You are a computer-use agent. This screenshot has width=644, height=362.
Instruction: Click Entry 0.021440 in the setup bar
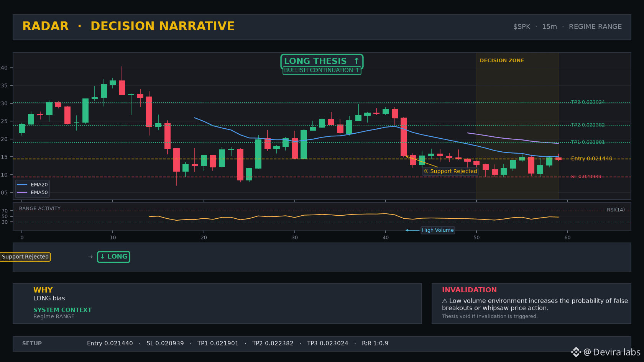110,344
